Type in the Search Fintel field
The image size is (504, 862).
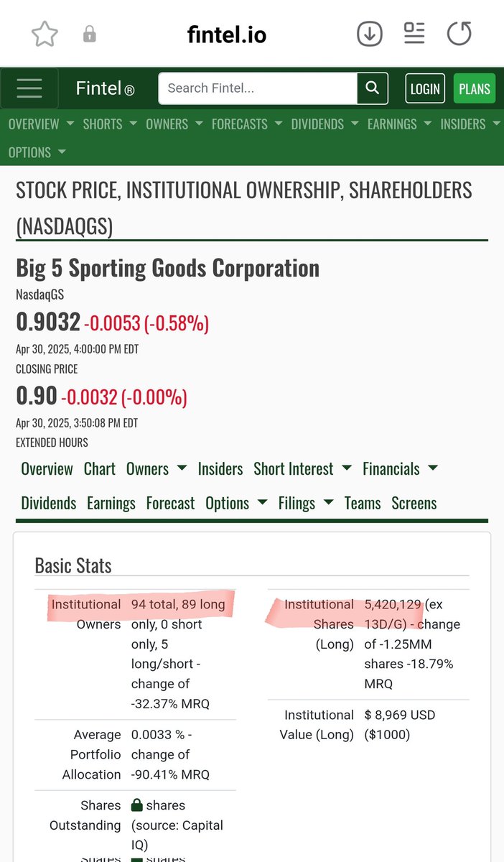[258, 89]
